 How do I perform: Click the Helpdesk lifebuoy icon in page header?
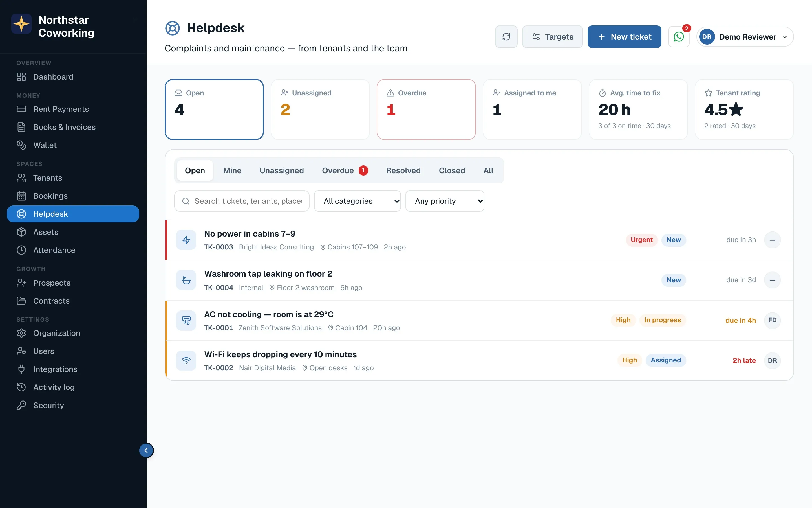coord(173,28)
